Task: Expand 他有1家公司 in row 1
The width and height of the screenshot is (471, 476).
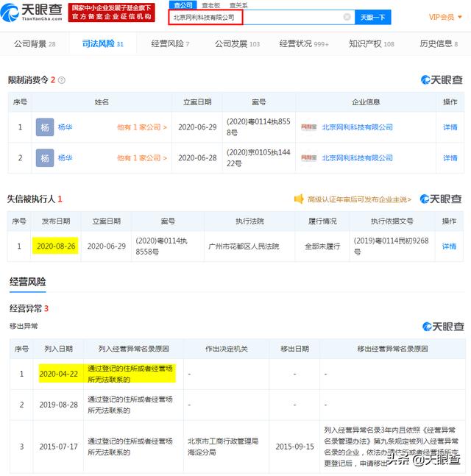Action: [x=142, y=127]
